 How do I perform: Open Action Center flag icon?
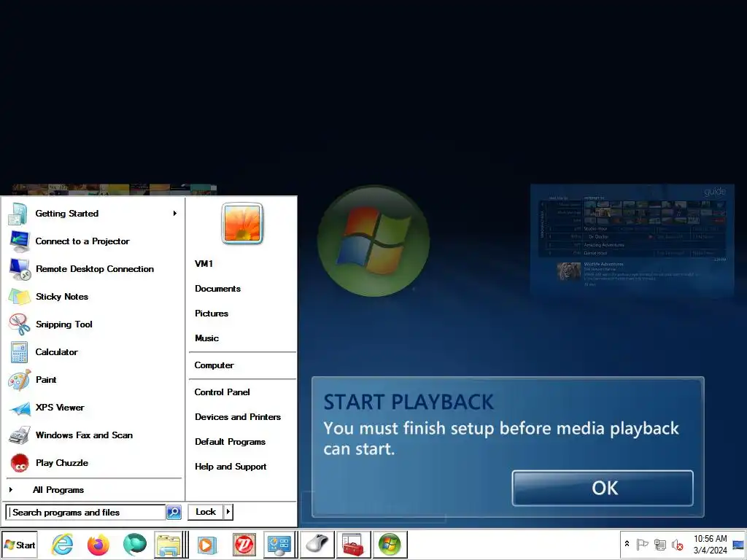click(642, 544)
